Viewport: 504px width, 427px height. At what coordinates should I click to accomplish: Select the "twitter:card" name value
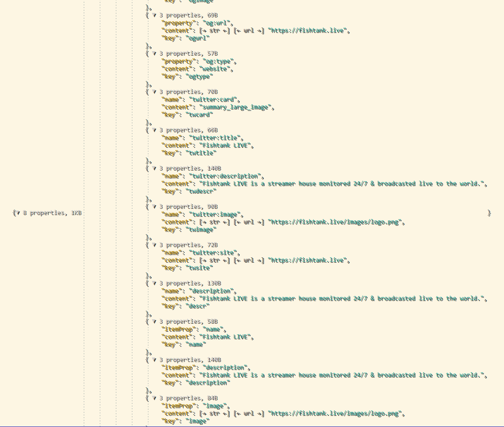pyautogui.click(x=213, y=100)
